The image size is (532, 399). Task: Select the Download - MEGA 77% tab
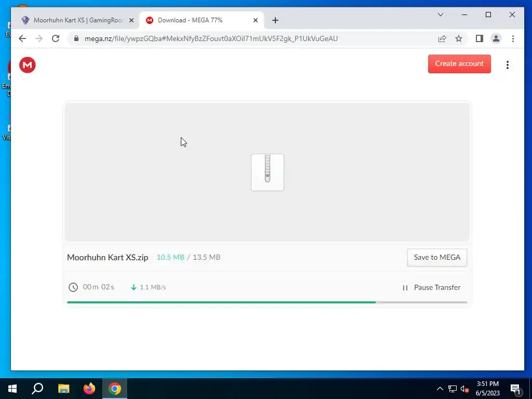202,20
